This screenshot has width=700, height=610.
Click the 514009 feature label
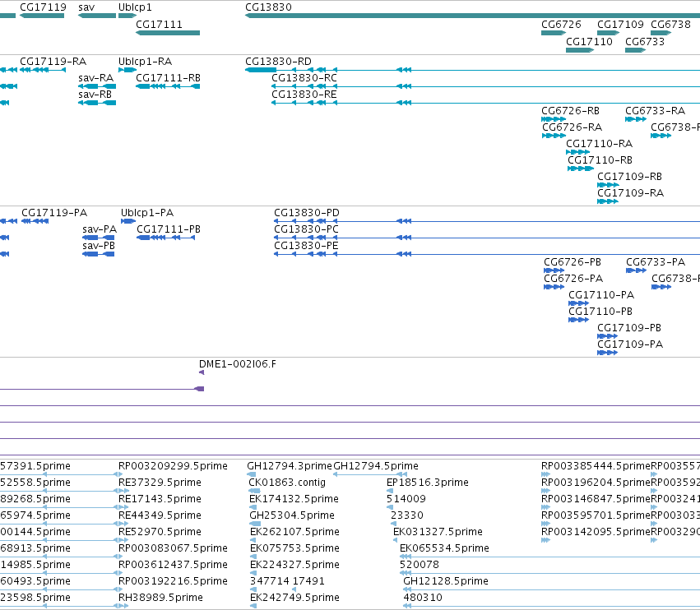pos(406,498)
